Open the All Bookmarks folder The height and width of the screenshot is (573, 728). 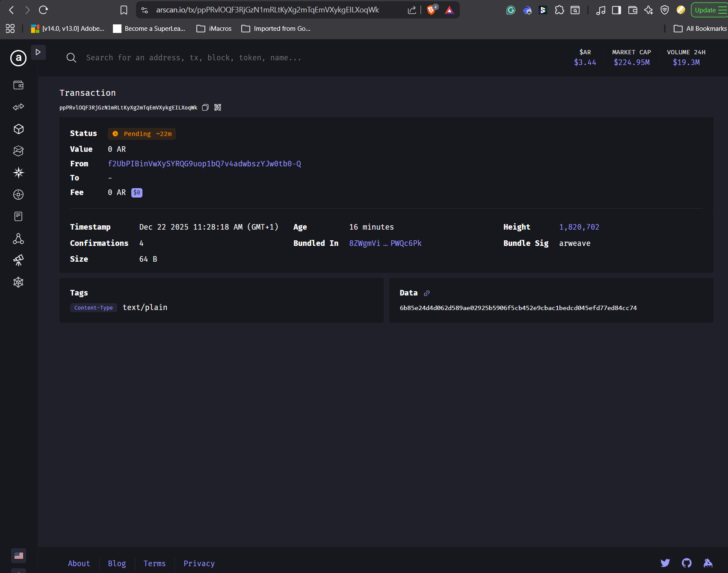(700, 29)
